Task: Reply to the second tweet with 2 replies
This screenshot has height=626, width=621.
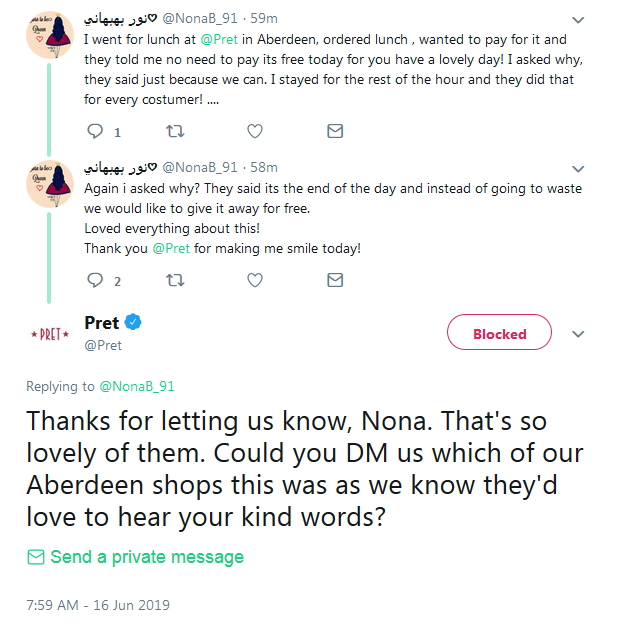Action: [x=96, y=281]
